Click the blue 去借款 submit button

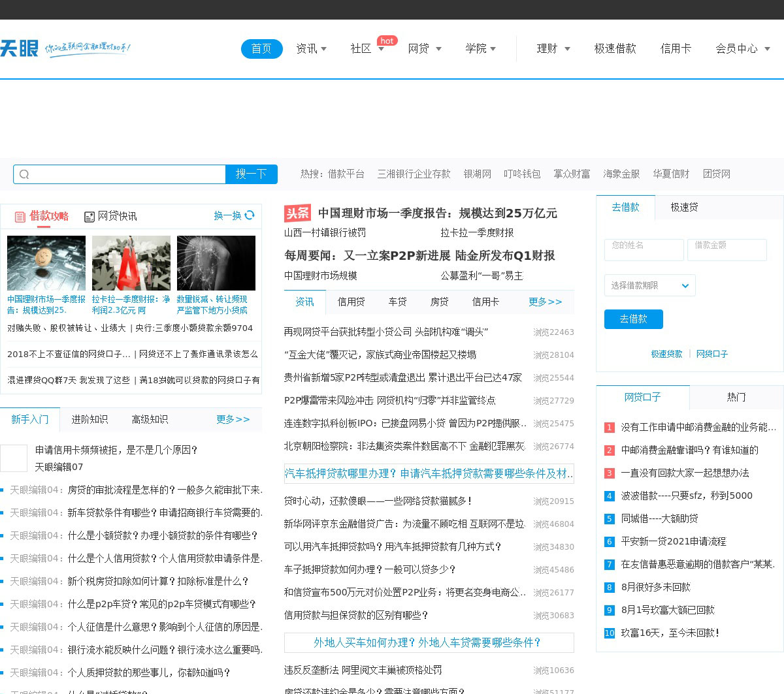click(633, 319)
